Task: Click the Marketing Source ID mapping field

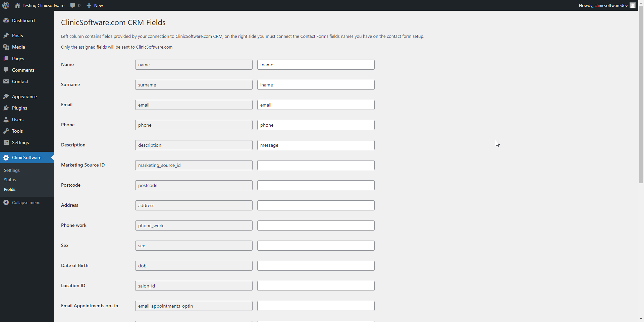Action: pyautogui.click(x=316, y=165)
